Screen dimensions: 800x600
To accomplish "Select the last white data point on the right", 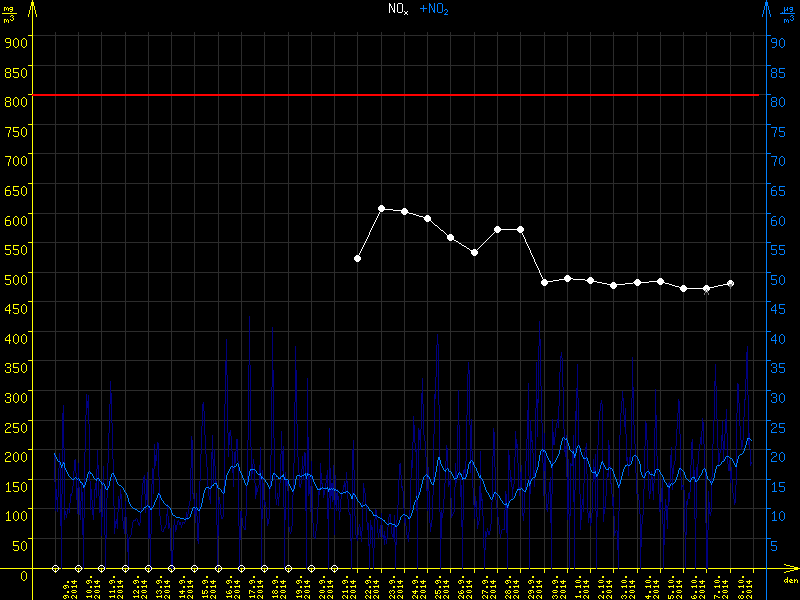I will (730, 284).
